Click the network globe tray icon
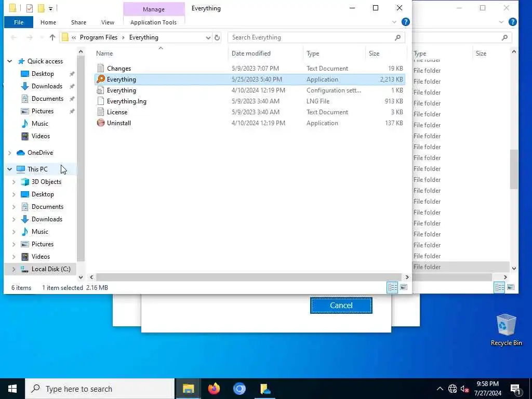This screenshot has width=532, height=399. (x=453, y=389)
